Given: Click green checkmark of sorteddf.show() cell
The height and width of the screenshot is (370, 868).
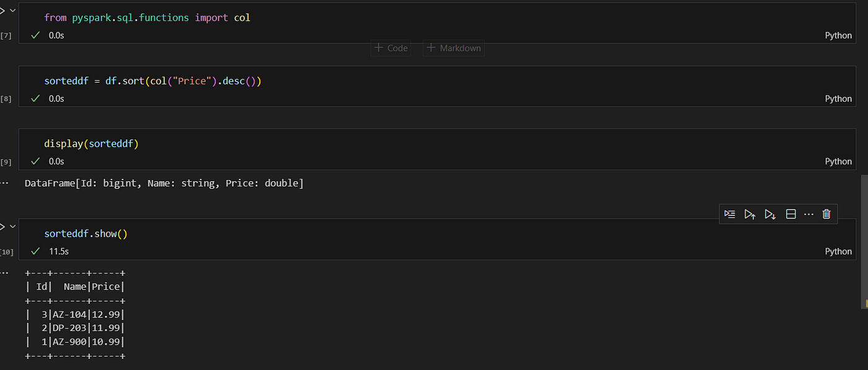Looking at the screenshot, I should click(35, 251).
